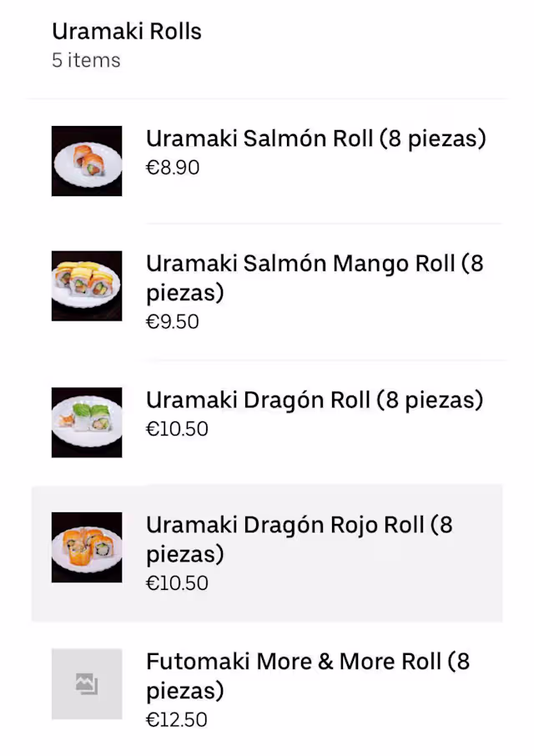Click the €9.50 price under Salmón Mango Roll

pyautogui.click(x=173, y=321)
